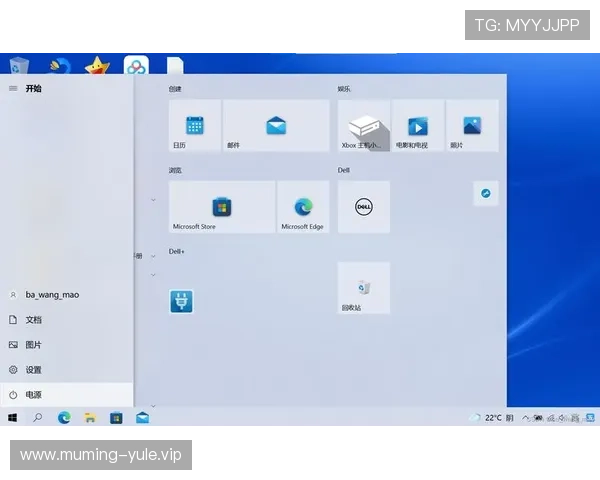Expand the chevron beside the 手册 entry
Image resolution: width=600 pixels, height=480 pixels.
153,256
